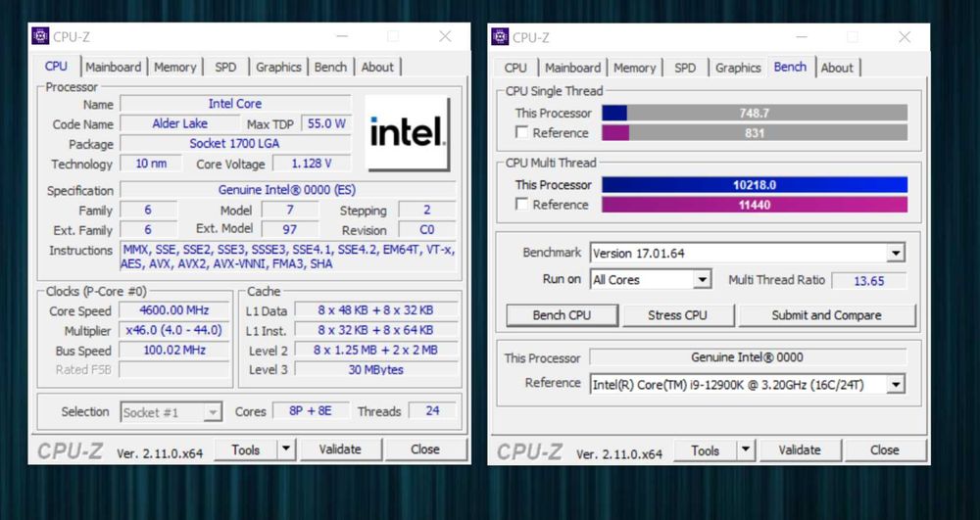980x520 pixels.
Task: Select the Bench tab in the right window
Action: [x=790, y=67]
